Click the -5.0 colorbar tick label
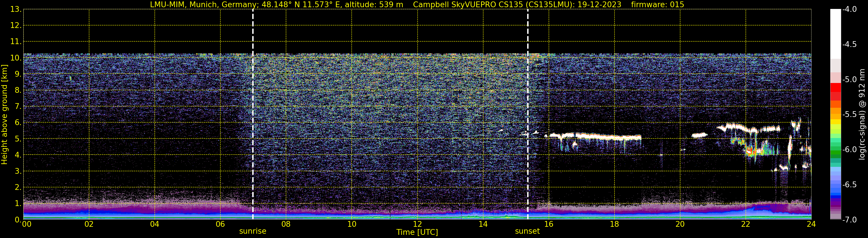This screenshot has height=238, width=868. click(x=850, y=79)
